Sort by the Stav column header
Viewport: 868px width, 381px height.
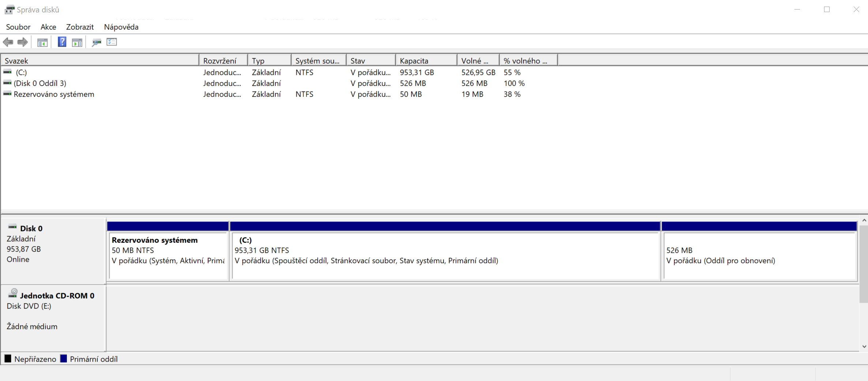point(371,61)
